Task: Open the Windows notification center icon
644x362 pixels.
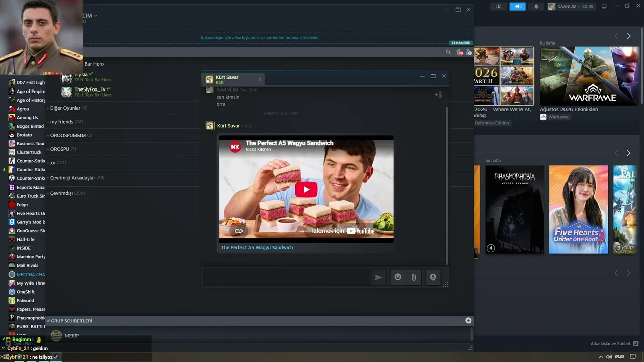Action: tap(633, 357)
